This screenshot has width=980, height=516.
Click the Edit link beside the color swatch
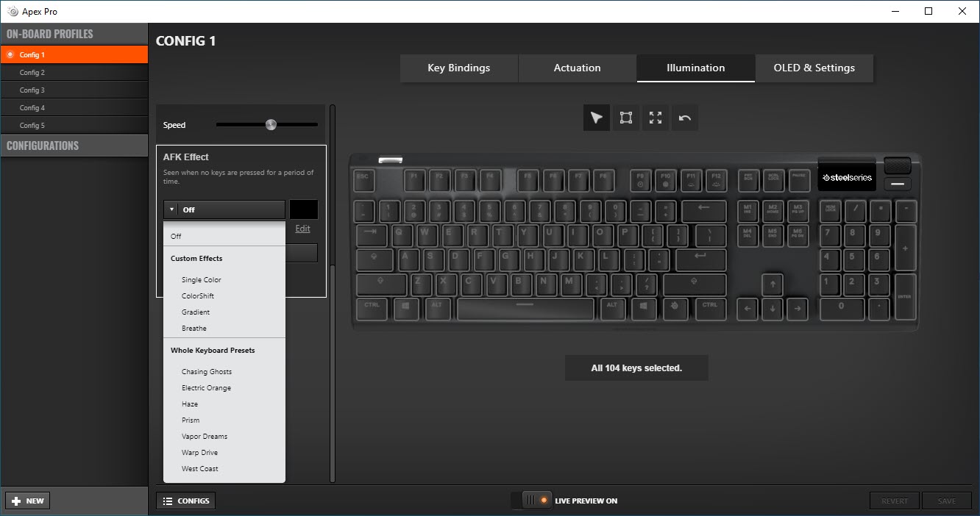[x=302, y=229]
